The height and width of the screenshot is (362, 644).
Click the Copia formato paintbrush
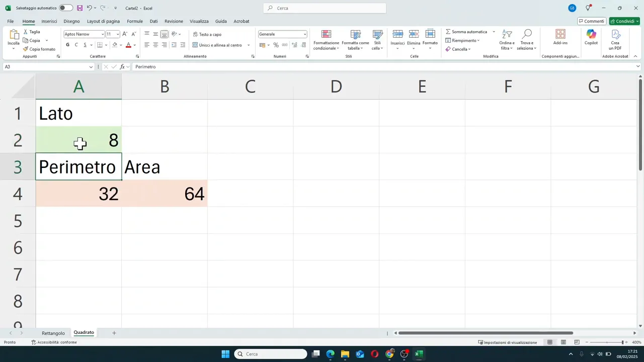[x=26, y=49]
